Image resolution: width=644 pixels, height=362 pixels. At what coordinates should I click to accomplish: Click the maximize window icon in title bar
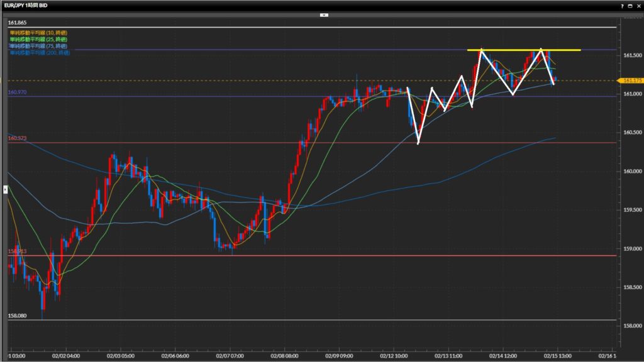(x=630, y=5)
